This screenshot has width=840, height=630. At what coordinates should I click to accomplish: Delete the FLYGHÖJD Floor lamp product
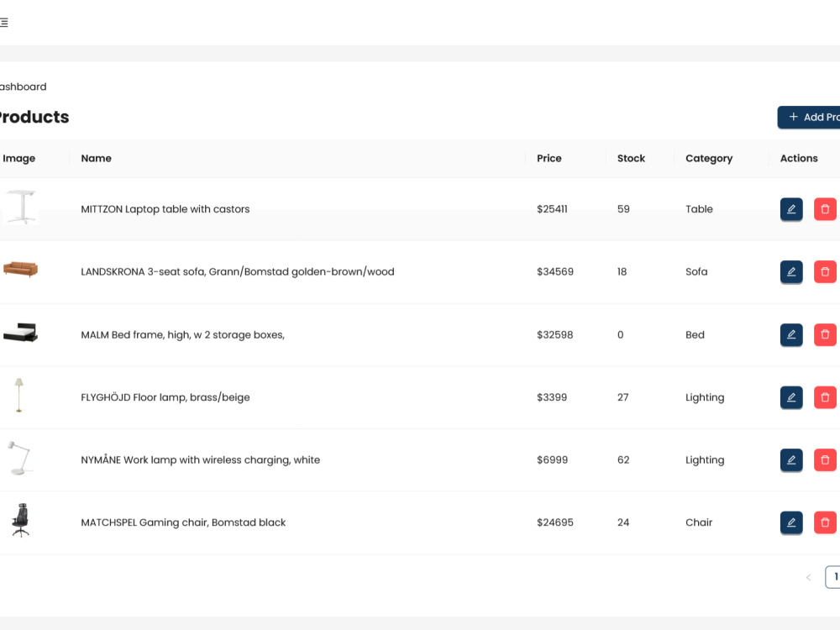pos(825,397)
